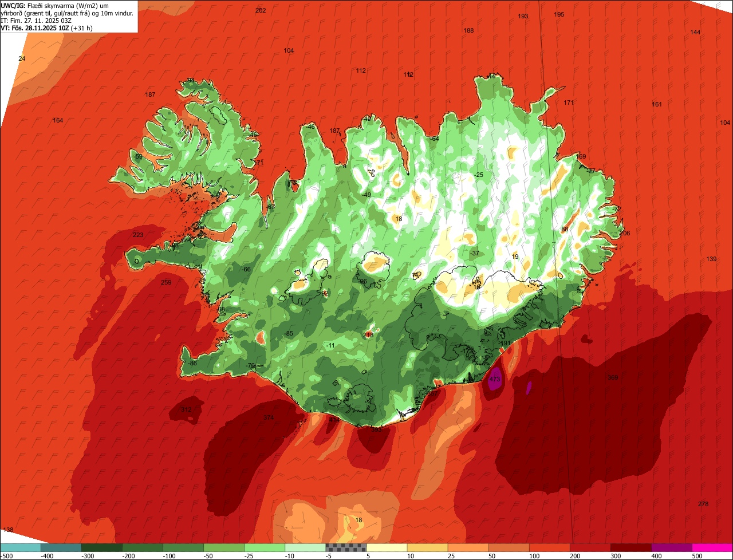Click the inland value -37
This screenshot has width=733, height=560.
pyautogui.click(x=474, y=253)
